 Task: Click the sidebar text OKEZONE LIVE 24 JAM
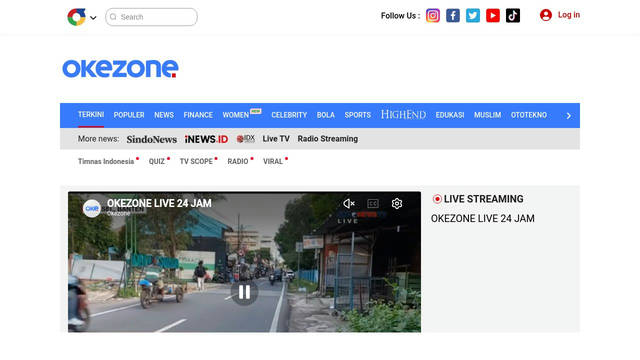point(482,218)
